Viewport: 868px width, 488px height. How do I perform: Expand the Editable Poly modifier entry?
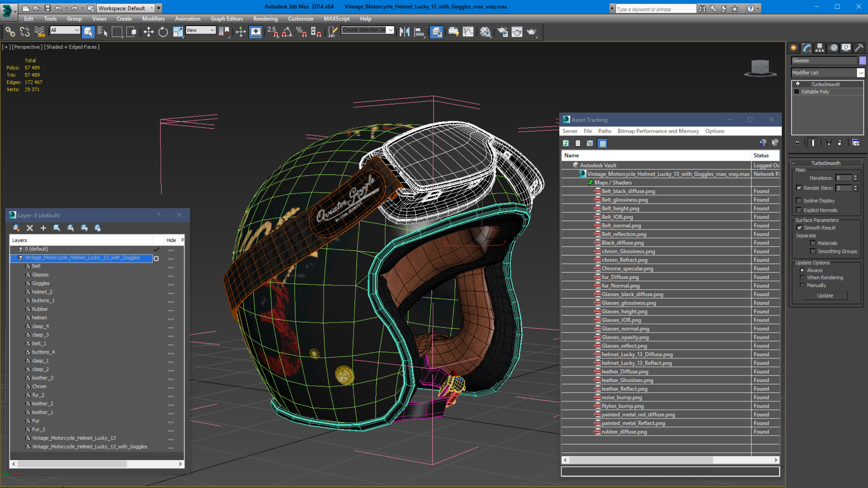(797, 92)
